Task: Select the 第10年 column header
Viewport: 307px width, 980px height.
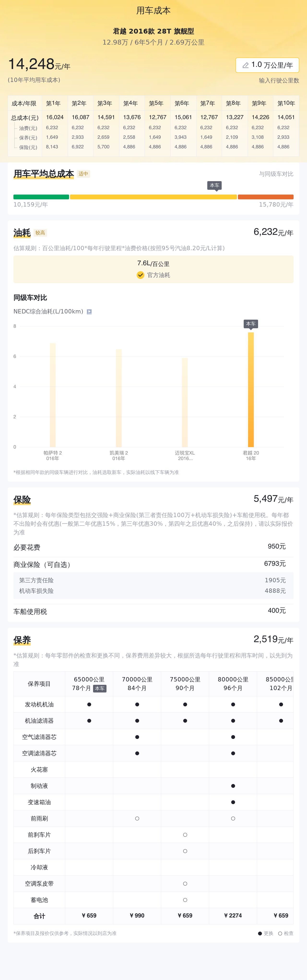Action: pos(286,103)
